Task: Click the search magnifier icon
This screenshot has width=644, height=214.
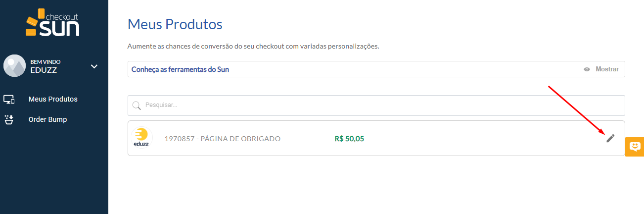Action: point(137,106)
